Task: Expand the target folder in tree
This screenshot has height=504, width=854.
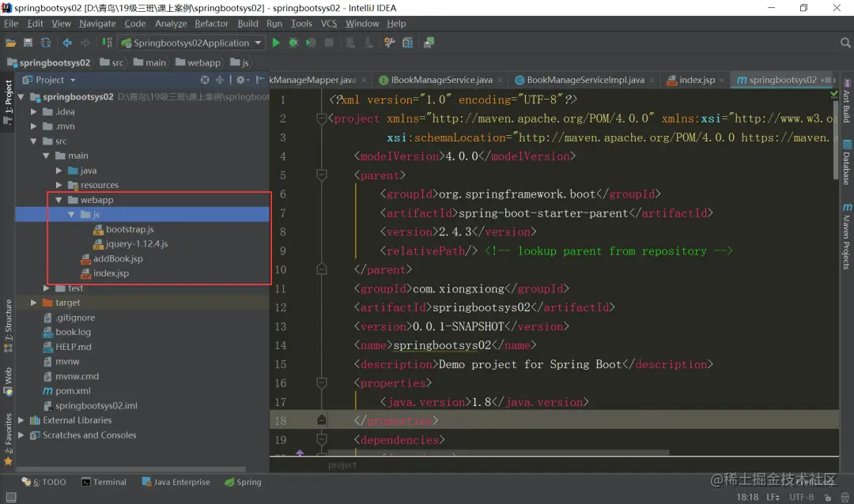Action: coord(34,303)
